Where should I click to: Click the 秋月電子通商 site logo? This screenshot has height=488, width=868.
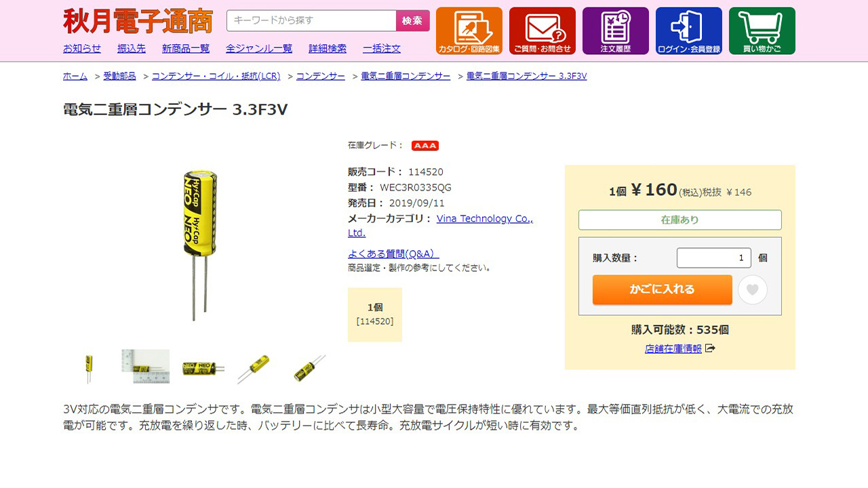pos(138,21)
